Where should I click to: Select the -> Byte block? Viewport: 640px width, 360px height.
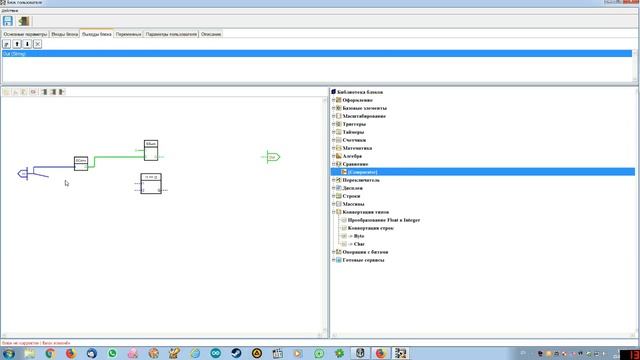(356, 236)
